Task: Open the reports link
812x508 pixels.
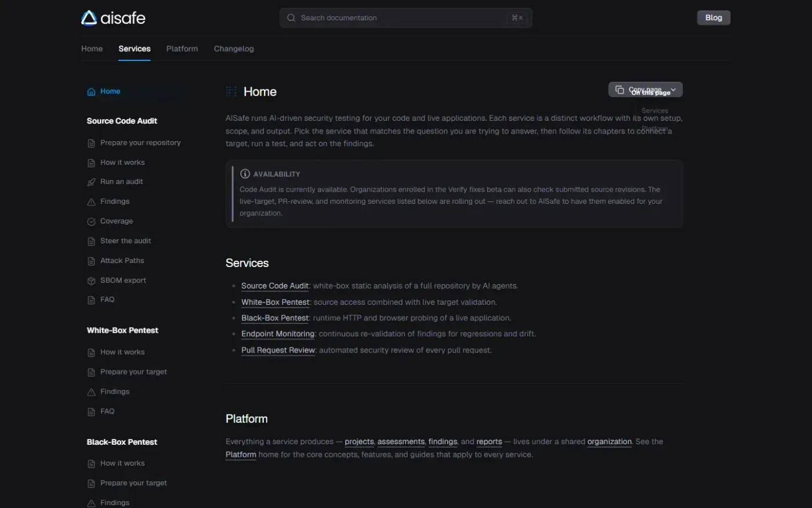Action: pyautogui.click(x=489, y=442)
